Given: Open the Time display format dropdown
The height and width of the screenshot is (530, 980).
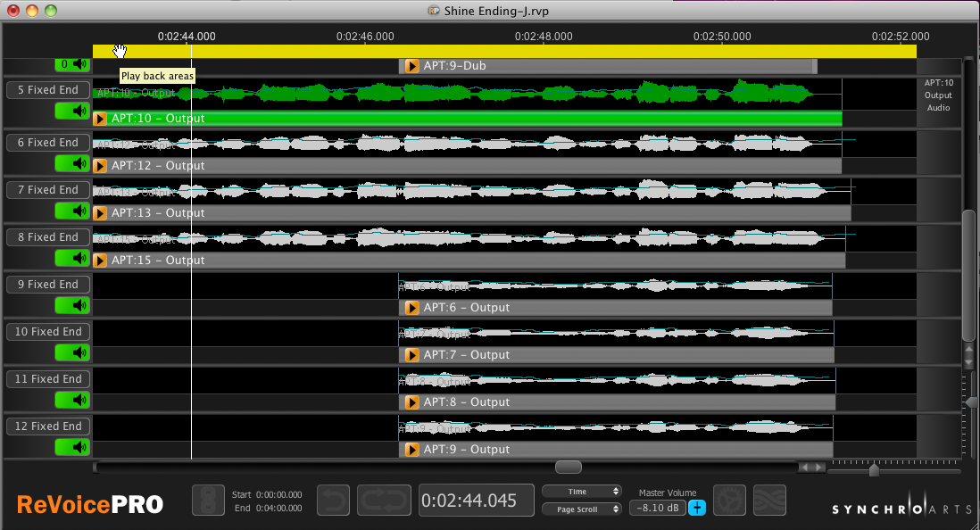Looking at the screenshot, I should pos(581,492).
